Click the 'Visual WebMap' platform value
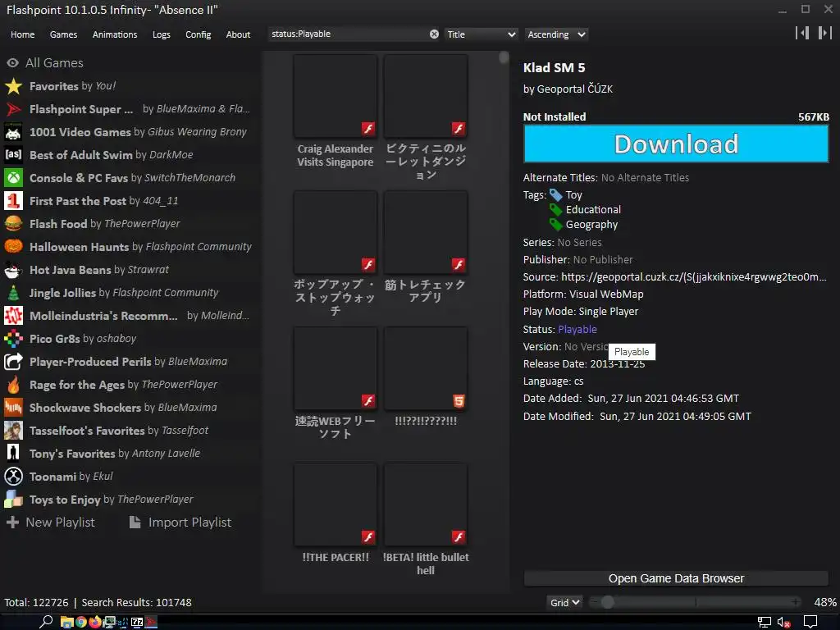Image resolution: width=840 pixels, height=630 pixels. pos(606,294)
